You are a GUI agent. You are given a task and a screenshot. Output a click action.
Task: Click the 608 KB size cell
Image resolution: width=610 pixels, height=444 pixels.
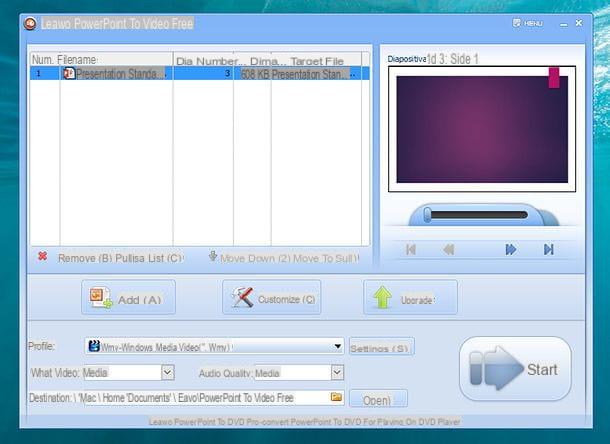click(255, 74)
